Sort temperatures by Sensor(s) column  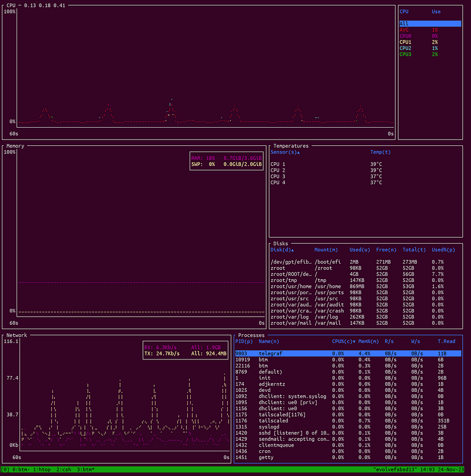(285, 152)
